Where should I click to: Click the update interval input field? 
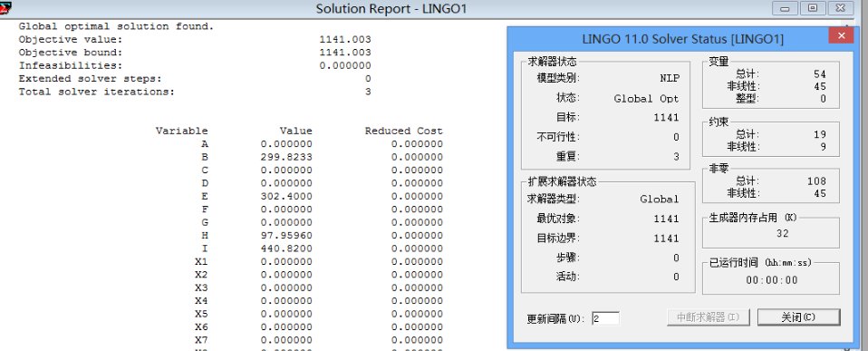coord(605,318)
